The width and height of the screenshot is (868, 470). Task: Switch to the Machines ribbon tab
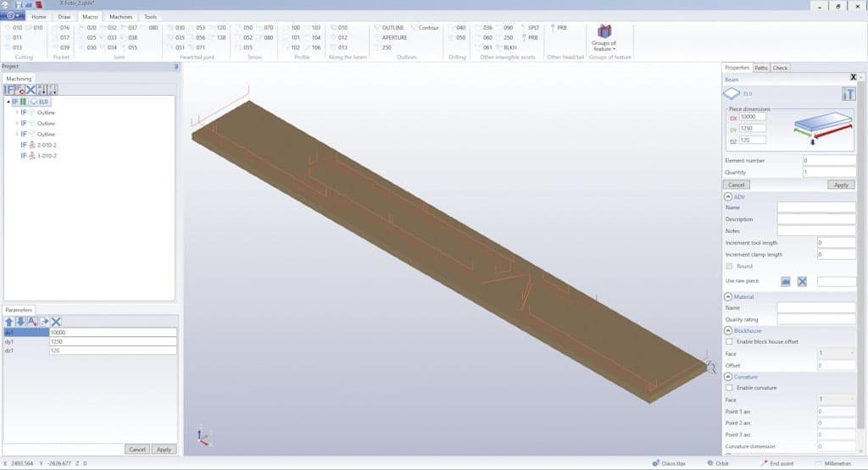(120, 17)
